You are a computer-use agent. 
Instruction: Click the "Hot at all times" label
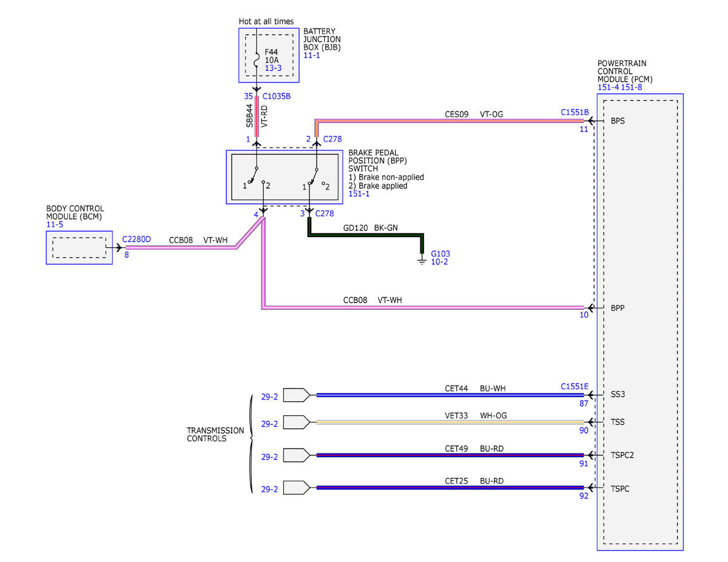(x=266, y=22)
